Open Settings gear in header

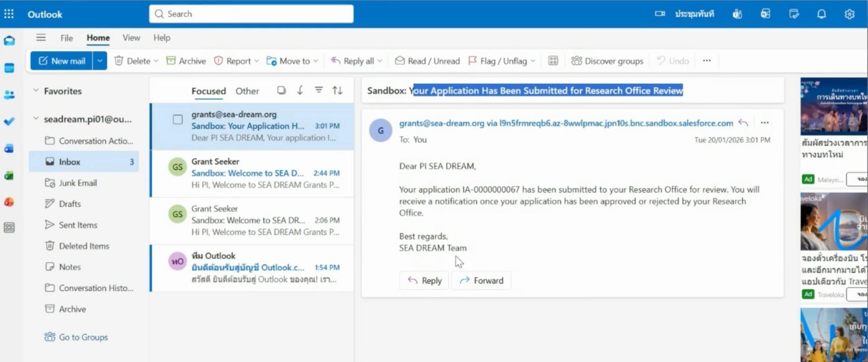click(x=849, y=14)
